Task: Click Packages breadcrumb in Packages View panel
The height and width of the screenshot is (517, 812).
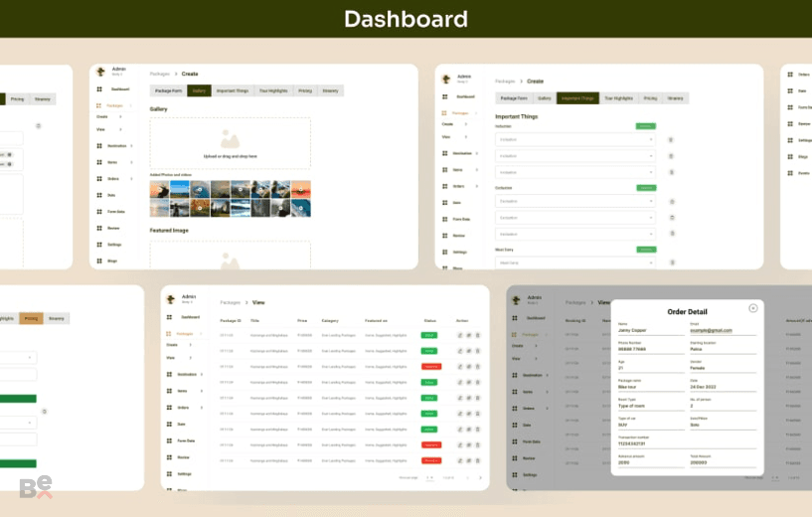Action: click(x=231, y=302)
